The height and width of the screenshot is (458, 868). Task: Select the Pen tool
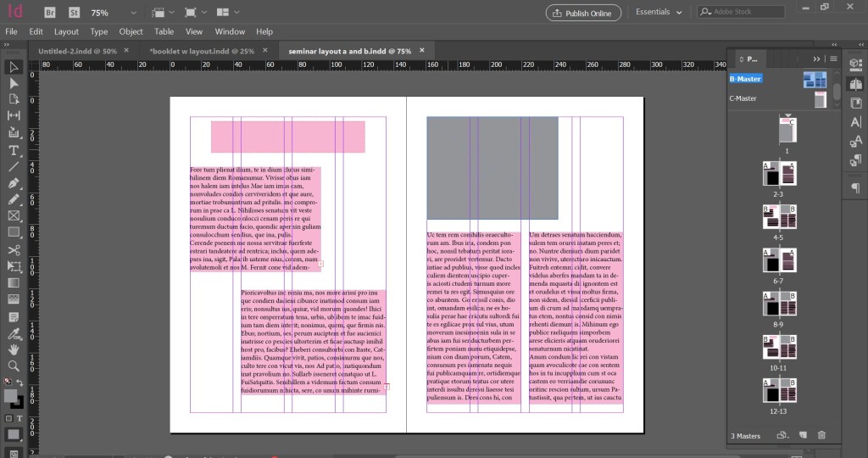pos(14,183)
